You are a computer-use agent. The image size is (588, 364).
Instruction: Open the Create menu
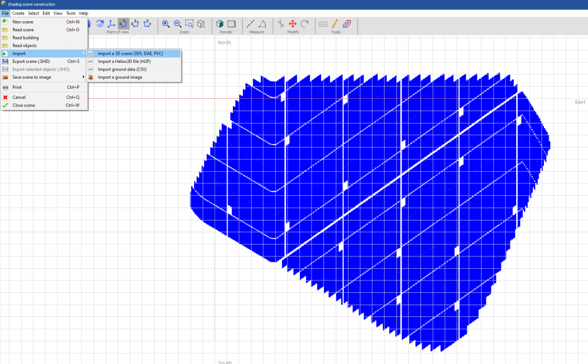pyautogui.click(x=18, y=13)
